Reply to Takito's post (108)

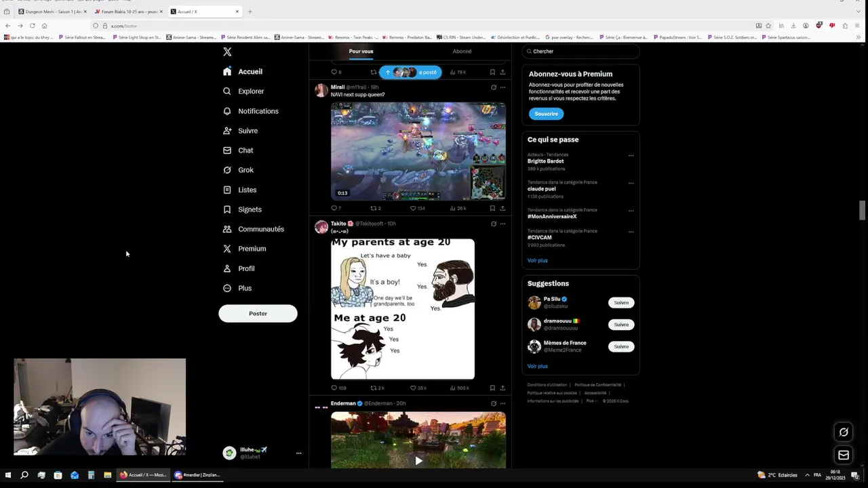338,388
